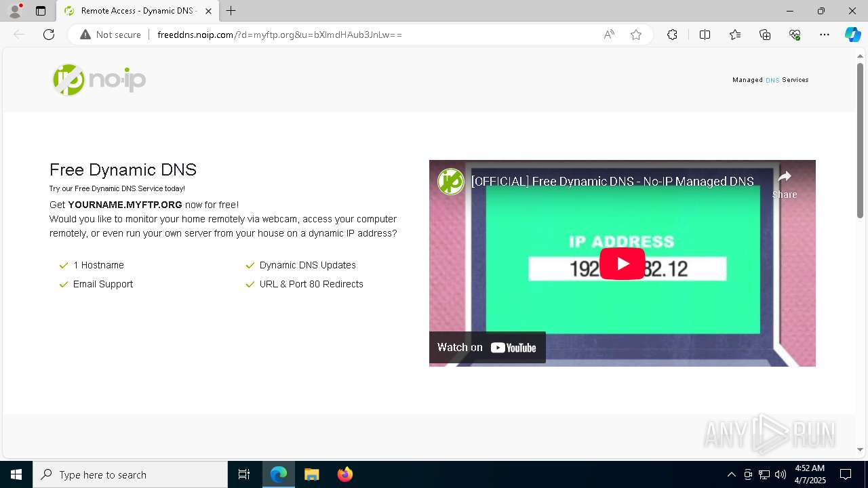Click the Free Dynamic DNS heading
The width and height of the screenshot is (868, 488).
pyautogui.click(x=123, y=169)
